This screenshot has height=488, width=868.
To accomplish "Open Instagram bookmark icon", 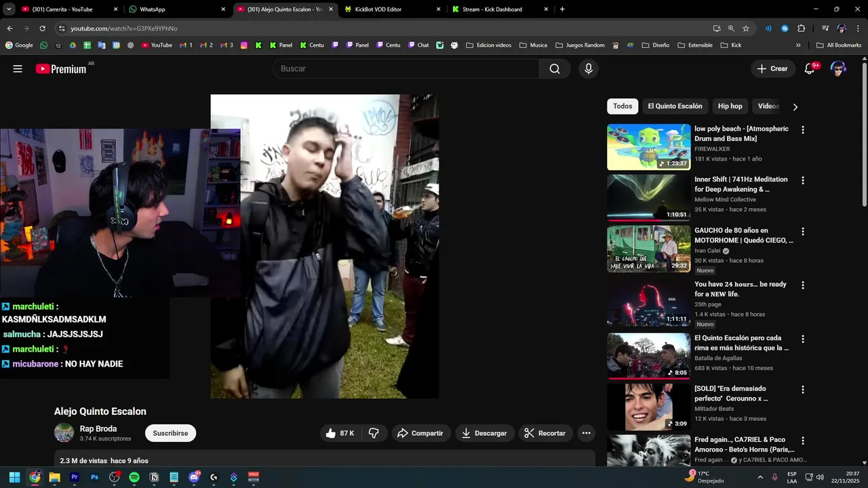I will click(x=244, y=45).
